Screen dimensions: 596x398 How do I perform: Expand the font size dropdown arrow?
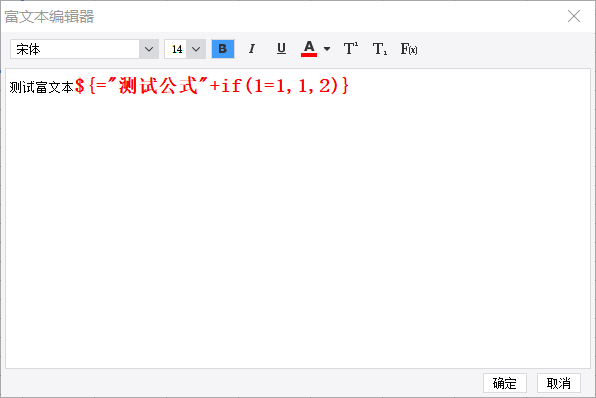[x=196, y=49]
